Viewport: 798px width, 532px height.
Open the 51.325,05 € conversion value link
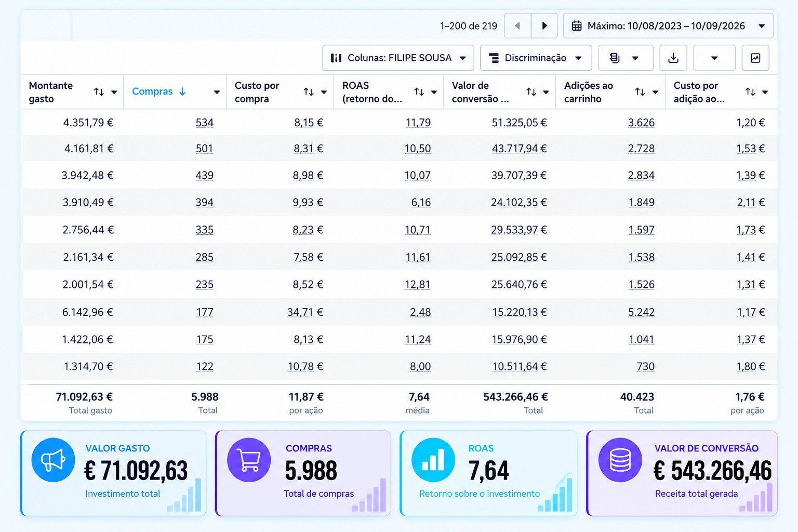click(519, 123)
